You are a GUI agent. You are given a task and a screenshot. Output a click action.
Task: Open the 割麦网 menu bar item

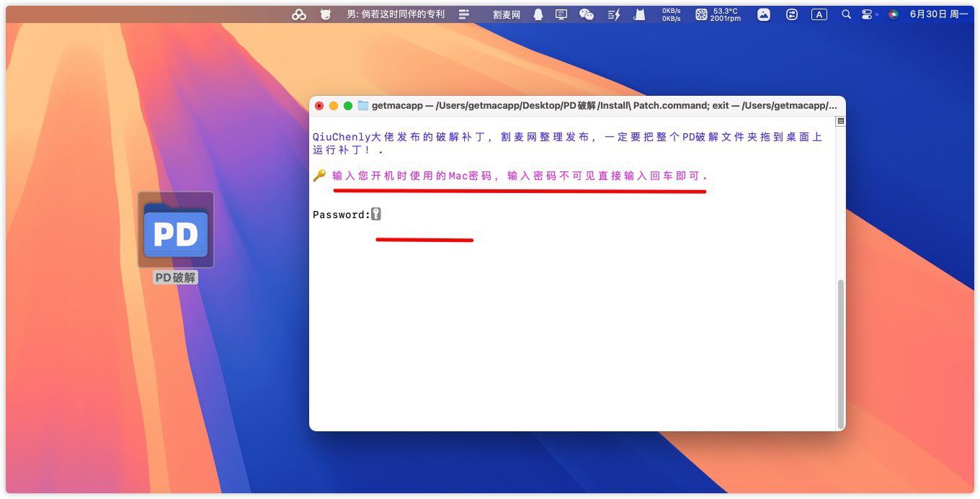506,14
